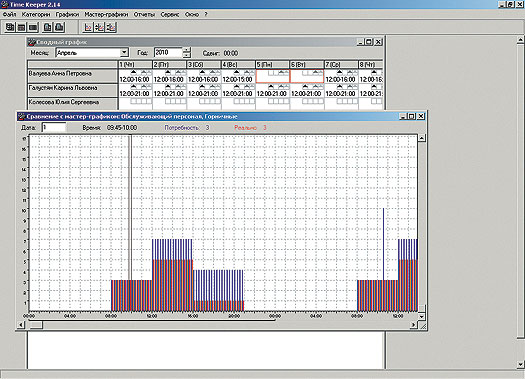Click the Дата input field containing 1
The height and width of the screenshot is (379, 525).
[x=54, y=128]
